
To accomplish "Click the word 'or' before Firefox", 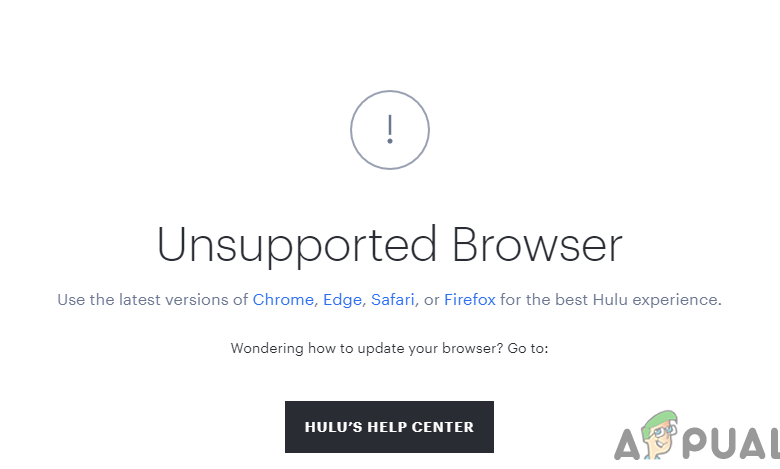I will coord(432,299).
